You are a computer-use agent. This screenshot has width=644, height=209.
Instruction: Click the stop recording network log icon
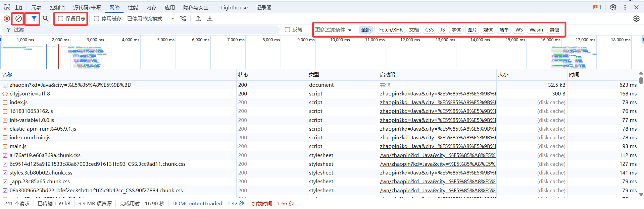7,19
